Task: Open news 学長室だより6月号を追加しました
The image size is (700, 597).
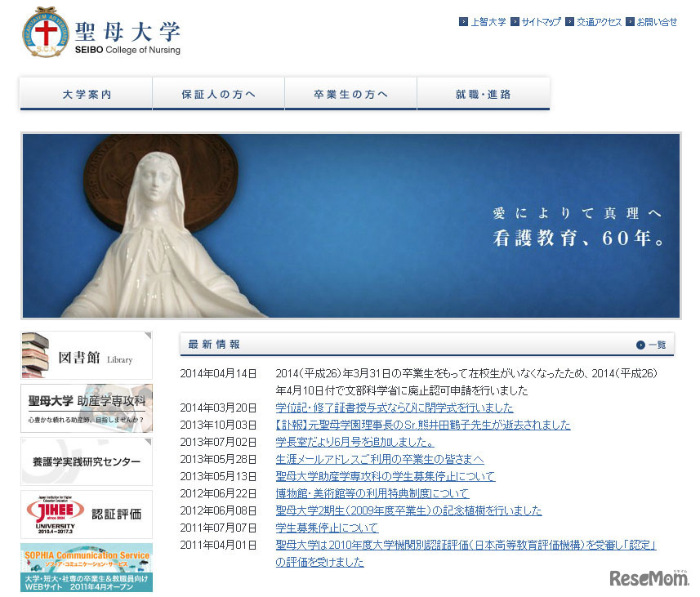Action: click(354, 442)
